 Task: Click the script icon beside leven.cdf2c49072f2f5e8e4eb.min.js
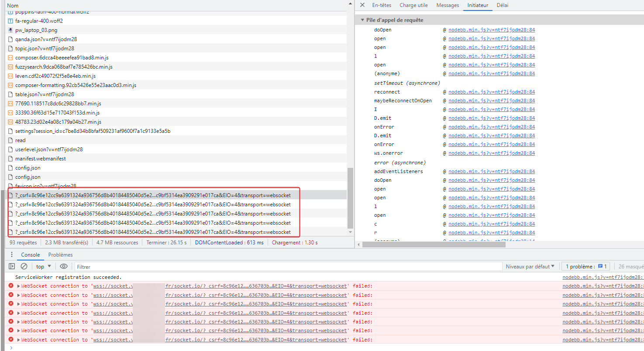click(x=11, y=76)
